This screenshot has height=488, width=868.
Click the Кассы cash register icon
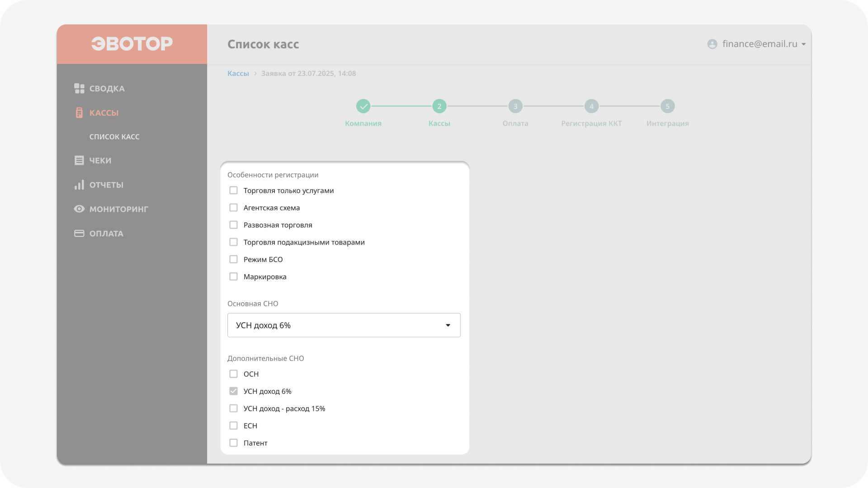pyautogui.click(x=79, y=113)
